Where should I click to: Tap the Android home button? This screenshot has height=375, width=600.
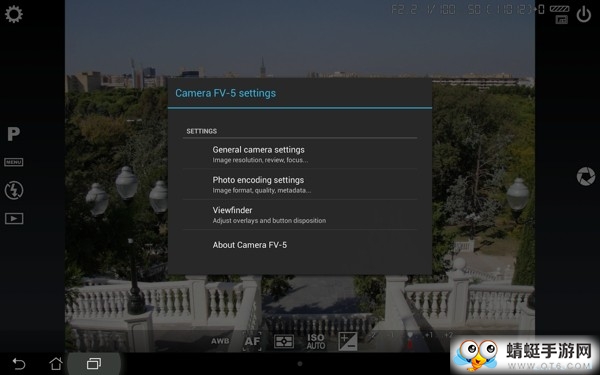pos(56,363)
